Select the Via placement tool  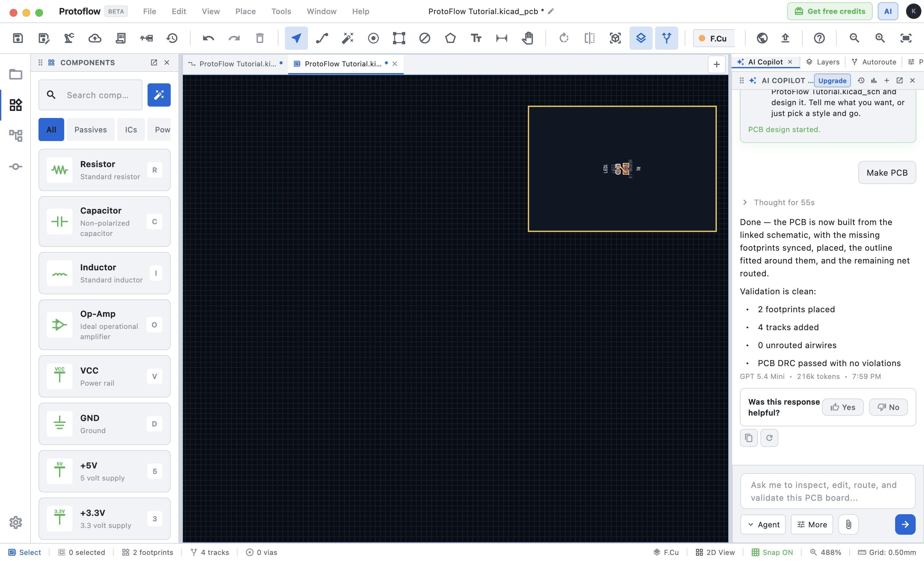pyautogui.click(x=373, y=38)
